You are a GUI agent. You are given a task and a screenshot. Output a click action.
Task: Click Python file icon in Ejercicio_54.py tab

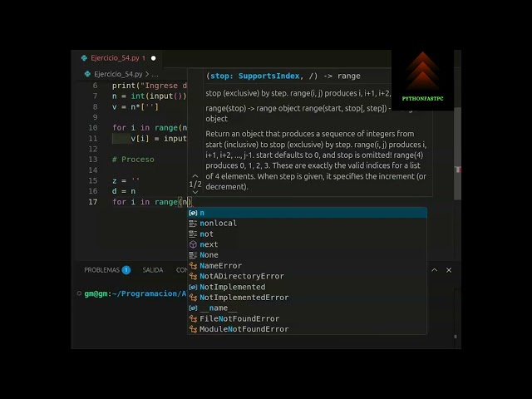84,58
